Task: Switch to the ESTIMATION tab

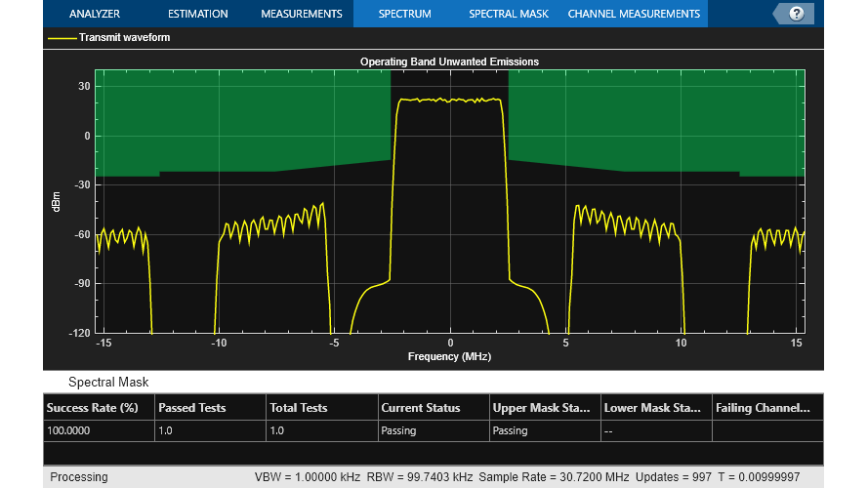Action: [197, 14]
